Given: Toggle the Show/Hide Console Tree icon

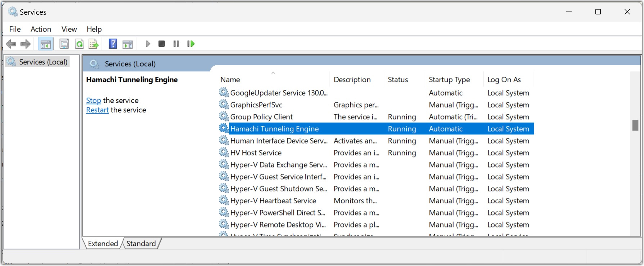Looking at the screenshot, I should 46,44.
